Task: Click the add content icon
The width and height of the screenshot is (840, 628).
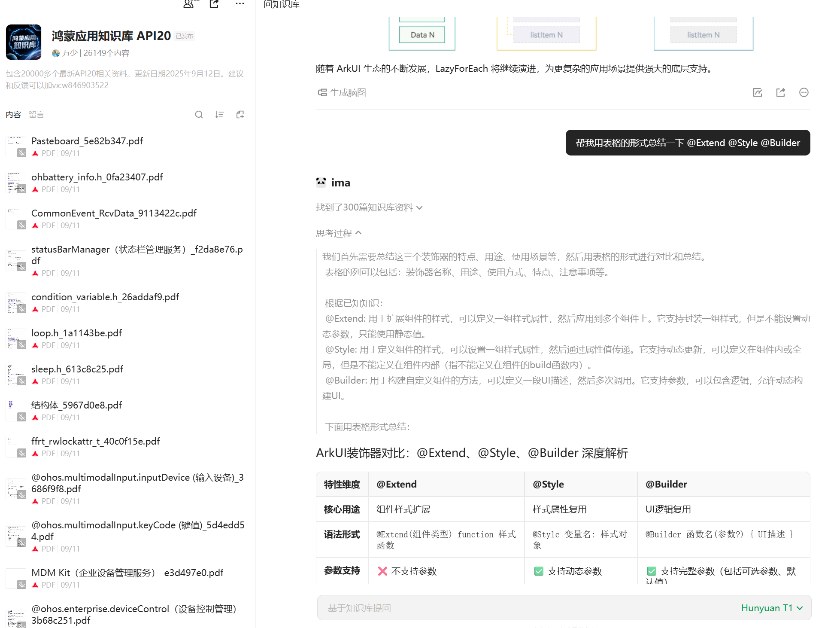Action: pyautogui.click(x=240, y=115)
